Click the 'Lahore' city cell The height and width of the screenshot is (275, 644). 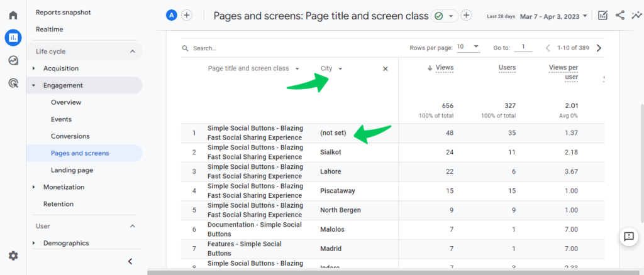pyautogui.click(x=331, y=172)
